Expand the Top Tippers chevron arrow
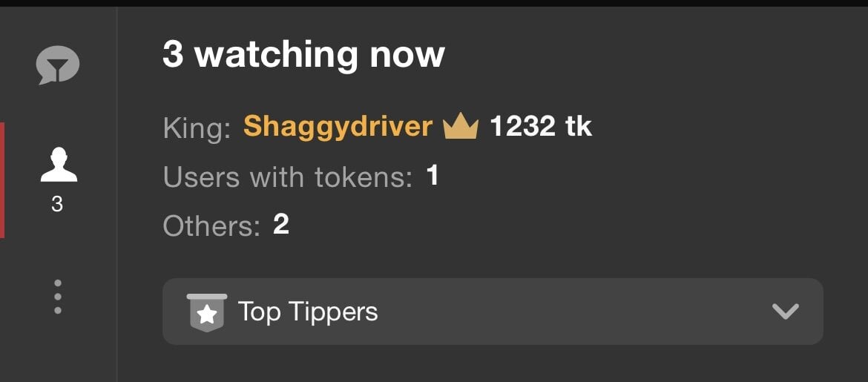Viewport: 868px width, 382px height. point(786,312)
